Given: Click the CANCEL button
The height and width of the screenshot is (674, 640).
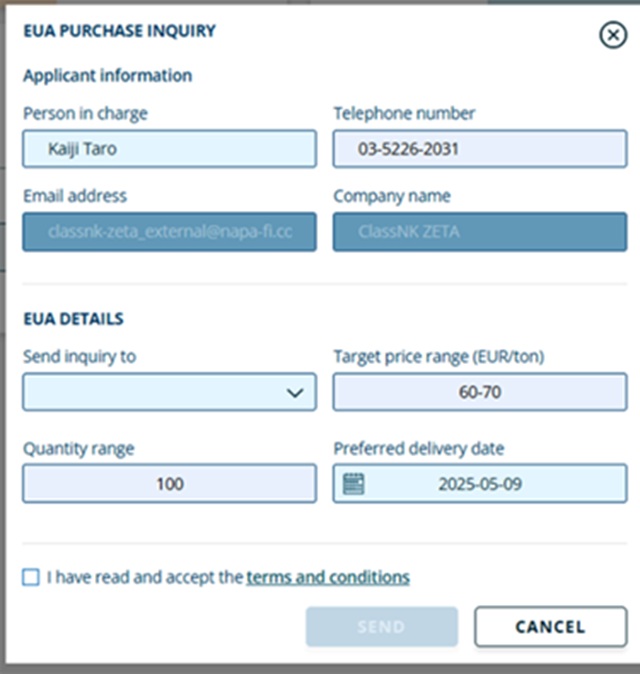Looking at the screenshot, I should click(x=551, y=627).
